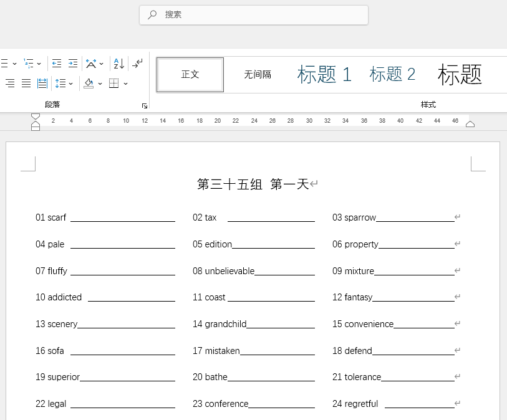
Task: Apply the 标题 1 style
Action: coord(324,75)
